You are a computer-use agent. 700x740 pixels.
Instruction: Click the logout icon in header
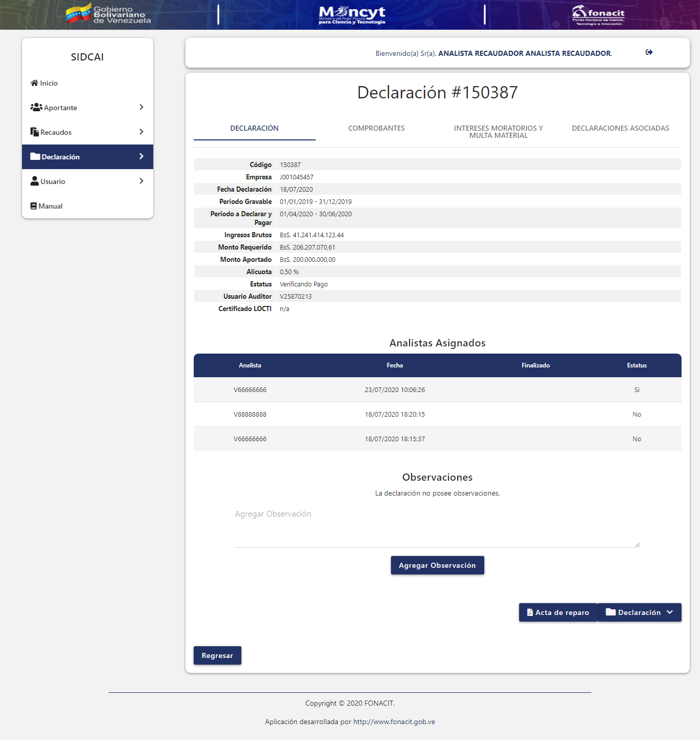pyautogui.click(x=649, y=52)
